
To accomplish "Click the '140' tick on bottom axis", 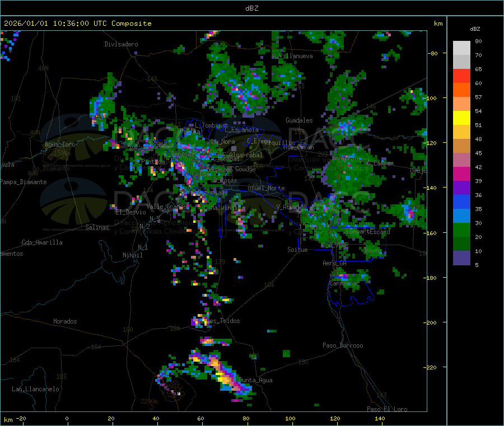I will coord(380,418).
